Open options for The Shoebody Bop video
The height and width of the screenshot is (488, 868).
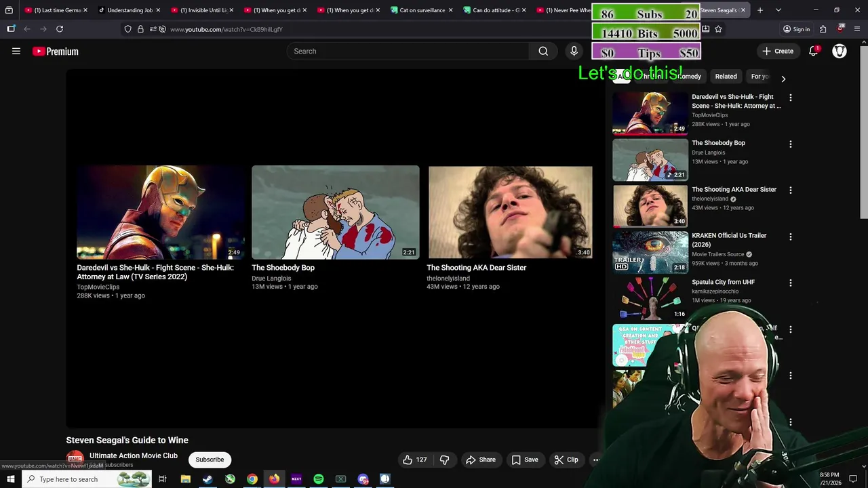pyautogui.click(x=790, y=144)
